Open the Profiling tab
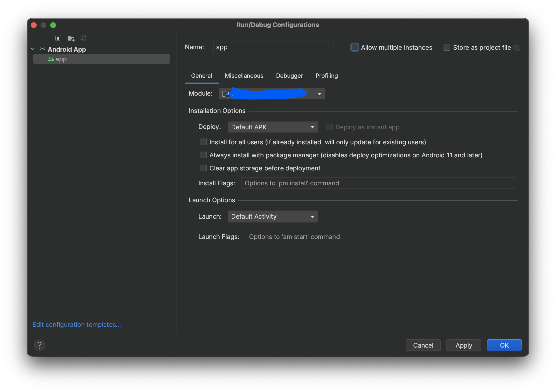The height and width of the screenshot is (392, 556). click(327, 76)
